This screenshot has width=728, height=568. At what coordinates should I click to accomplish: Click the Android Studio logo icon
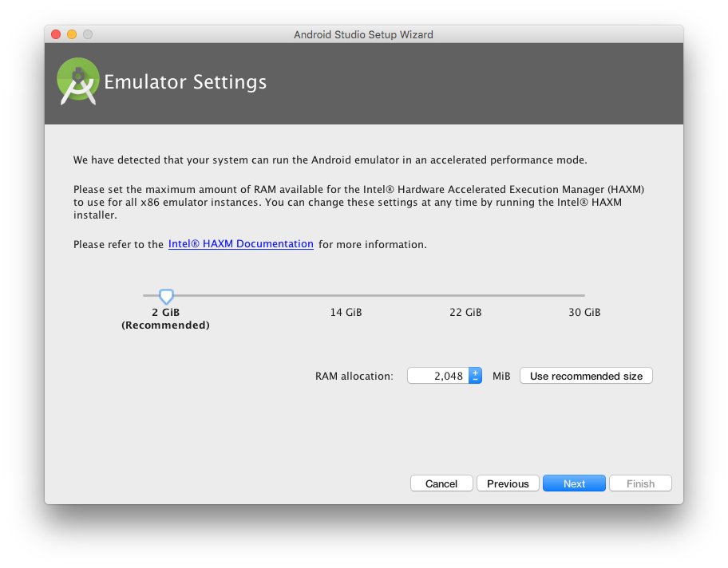click(78, 81)
